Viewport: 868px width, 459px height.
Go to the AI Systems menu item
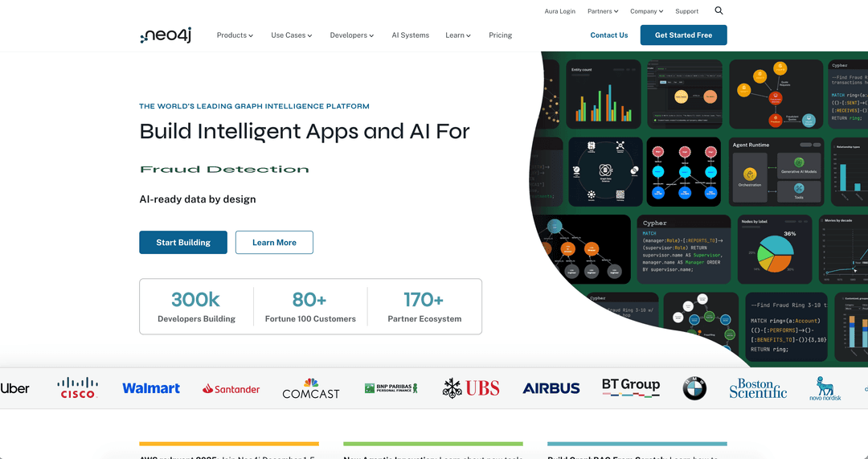[x=410, y=35]
